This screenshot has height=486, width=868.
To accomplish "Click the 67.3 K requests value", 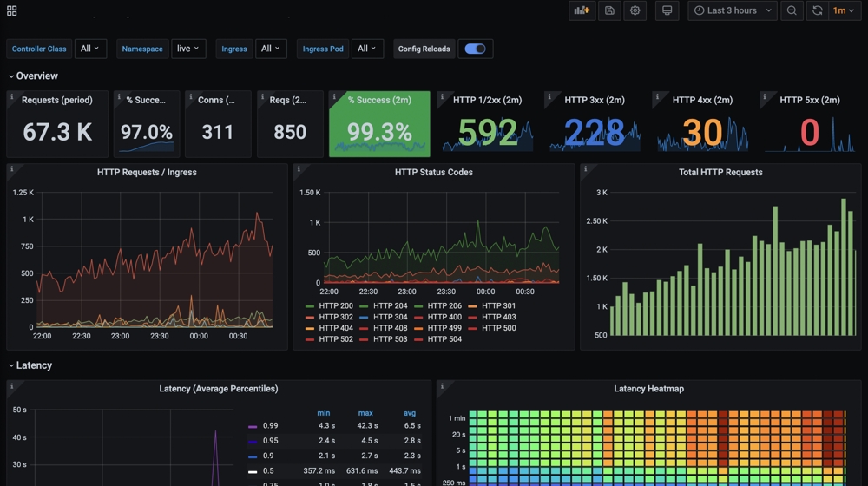I will [x=57, y=132].
